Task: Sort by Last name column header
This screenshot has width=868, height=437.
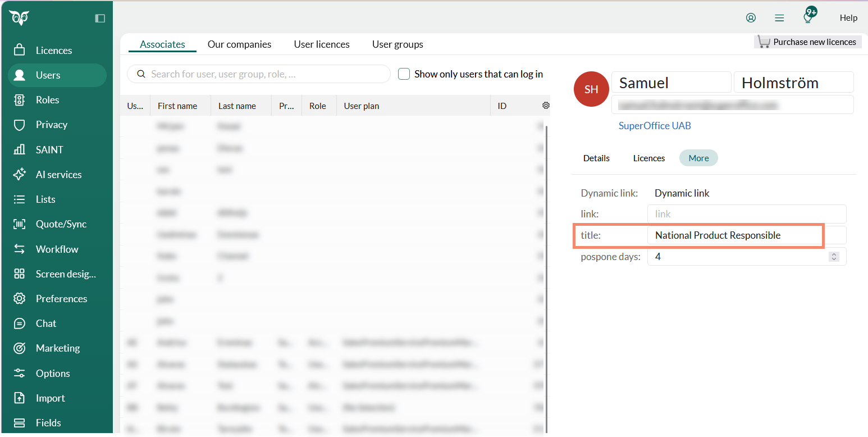Action: pos(237,106)
